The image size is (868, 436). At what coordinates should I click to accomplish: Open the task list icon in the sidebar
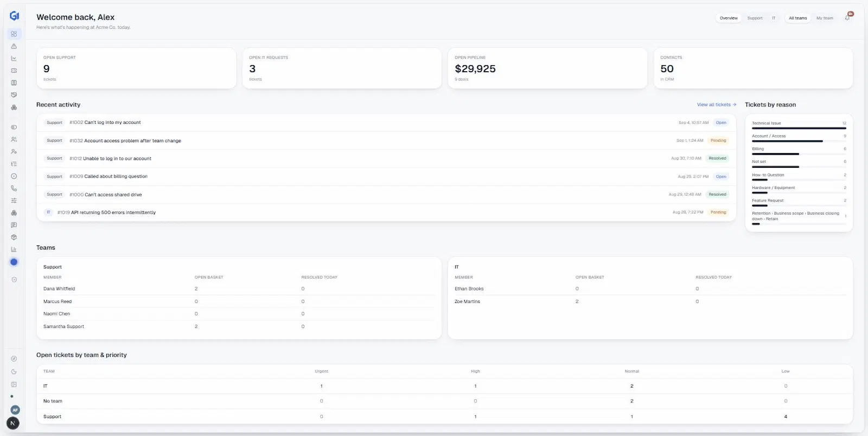click(14, 164)
